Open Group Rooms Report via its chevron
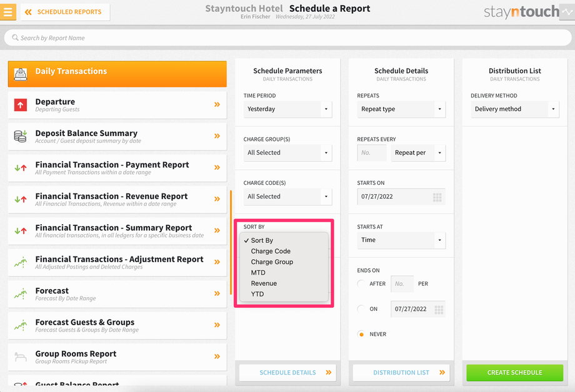The image size is (575, 392). click(217, 356)
